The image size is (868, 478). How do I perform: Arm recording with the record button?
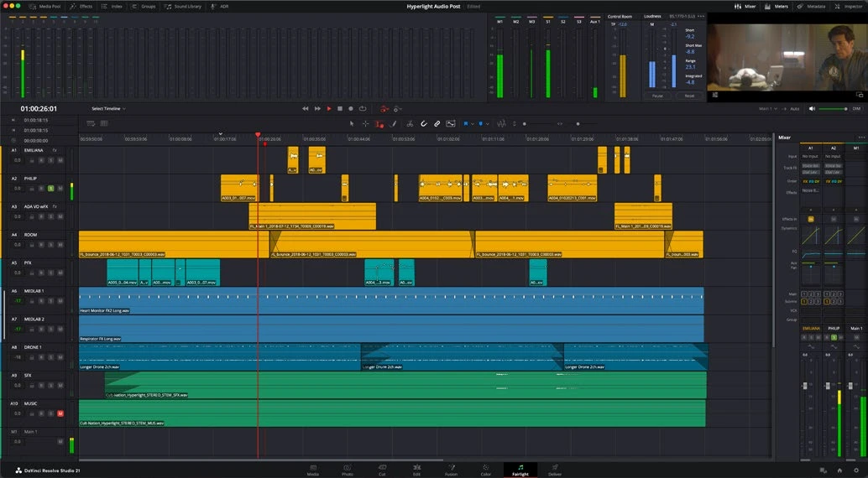(350, 109)
